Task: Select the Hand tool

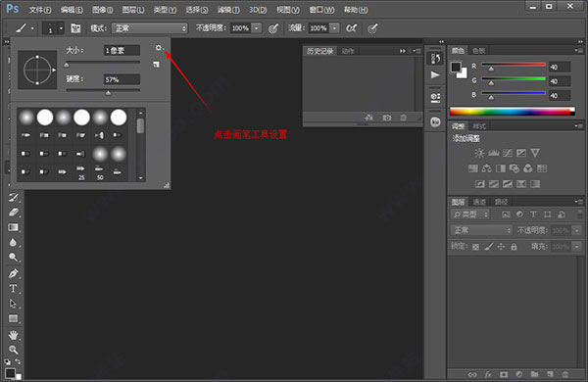Action: [13, 335]
